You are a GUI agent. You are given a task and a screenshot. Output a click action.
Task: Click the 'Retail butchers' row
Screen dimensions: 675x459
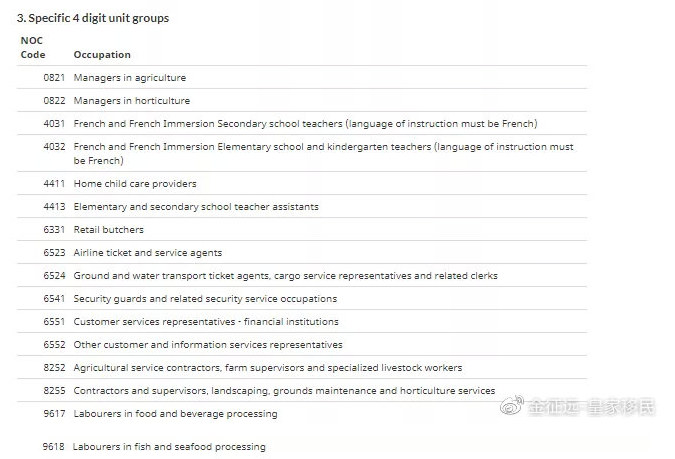(302, 230)
